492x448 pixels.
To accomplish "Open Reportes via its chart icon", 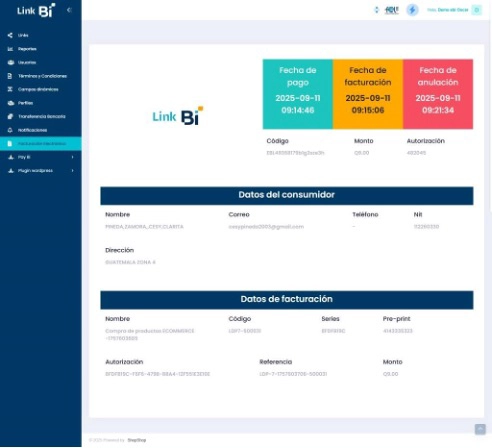I will tap(10, 49).
